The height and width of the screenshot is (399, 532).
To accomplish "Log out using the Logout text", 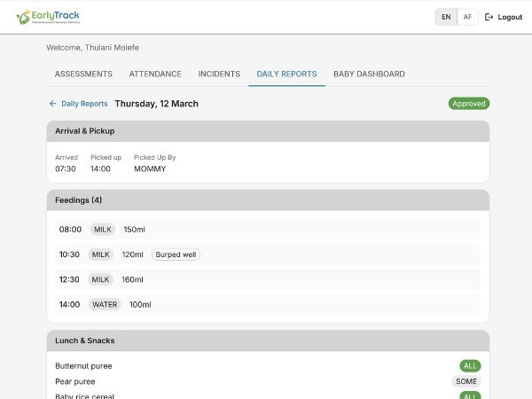I will pos(510,17).
